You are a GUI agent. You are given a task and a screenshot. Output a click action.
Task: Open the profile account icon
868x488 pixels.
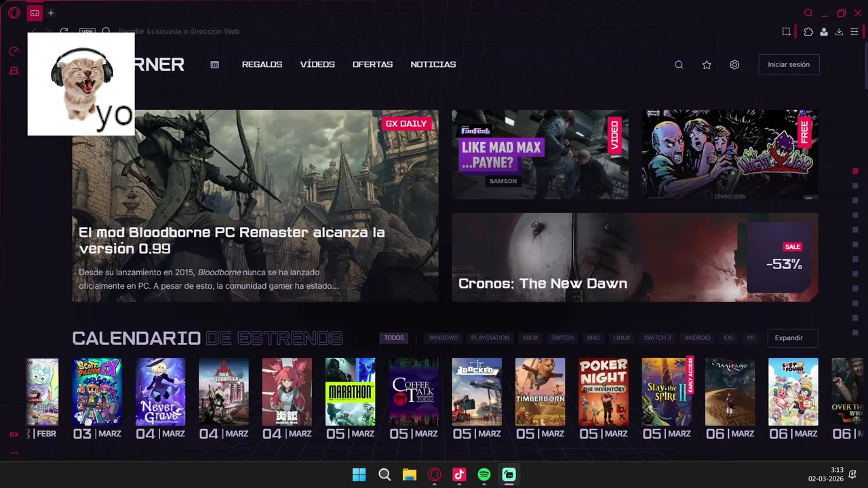click(824, 31)
